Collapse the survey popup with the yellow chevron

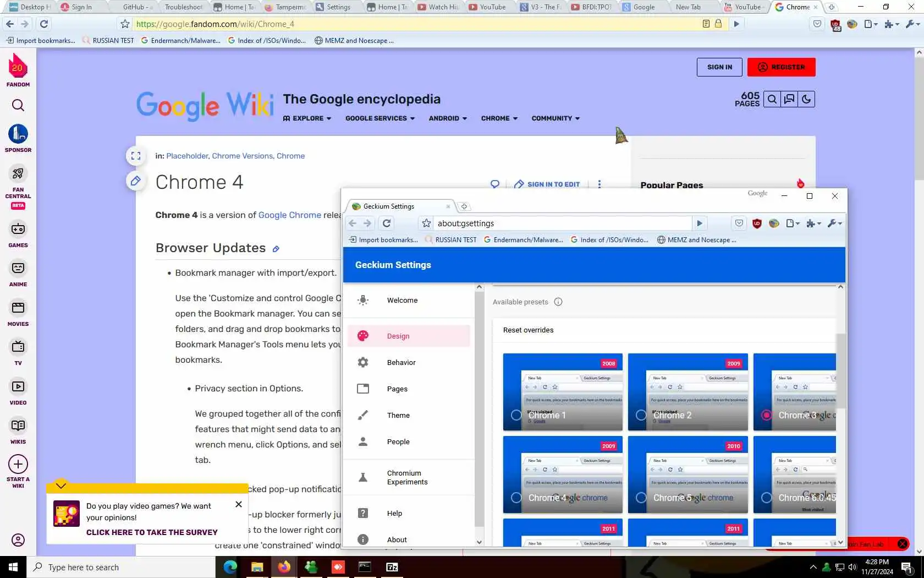pos(61,486)
